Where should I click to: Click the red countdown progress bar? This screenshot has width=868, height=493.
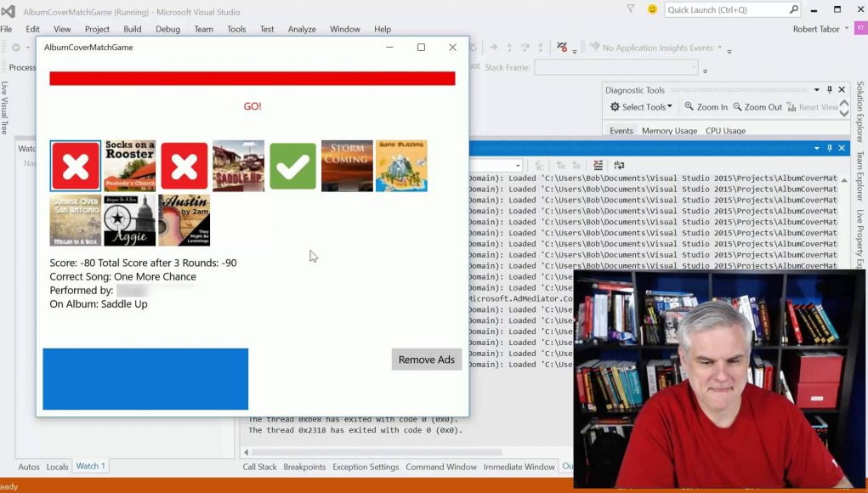click(x=252, y=78)
